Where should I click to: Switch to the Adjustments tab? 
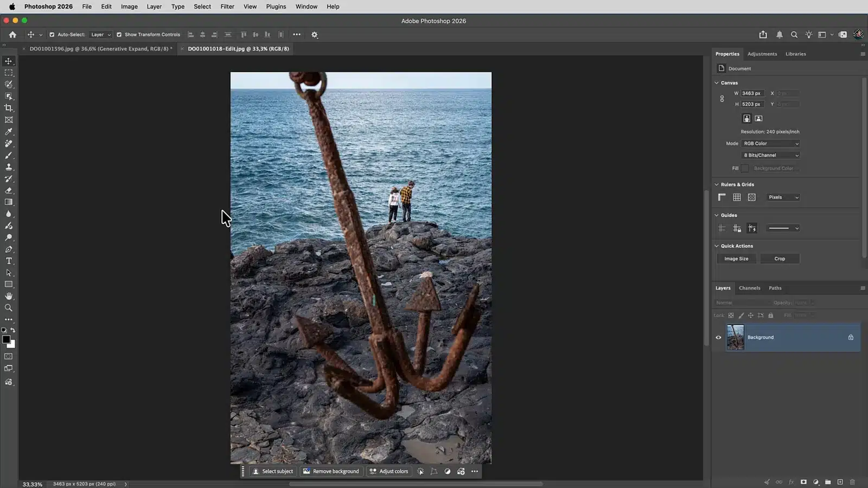[x=762, y=54]
